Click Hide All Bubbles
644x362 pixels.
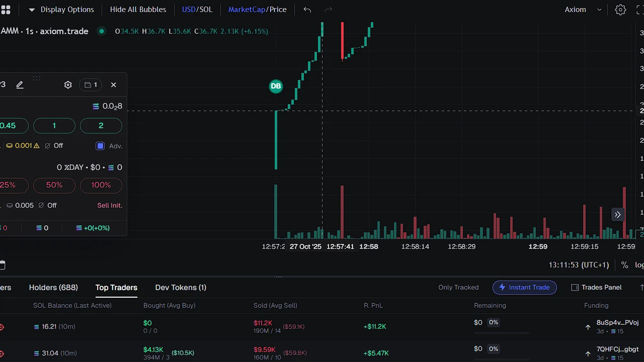[x=138, y=10]
